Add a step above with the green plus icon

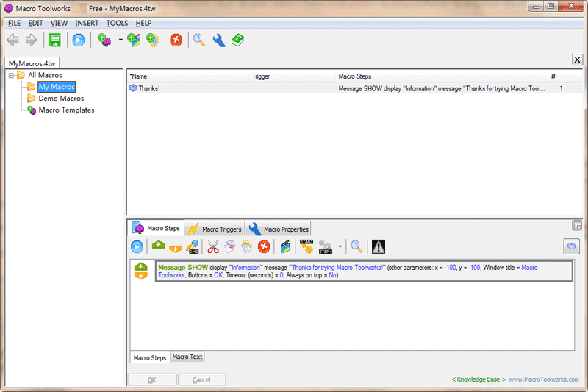[x=158, y=246]
